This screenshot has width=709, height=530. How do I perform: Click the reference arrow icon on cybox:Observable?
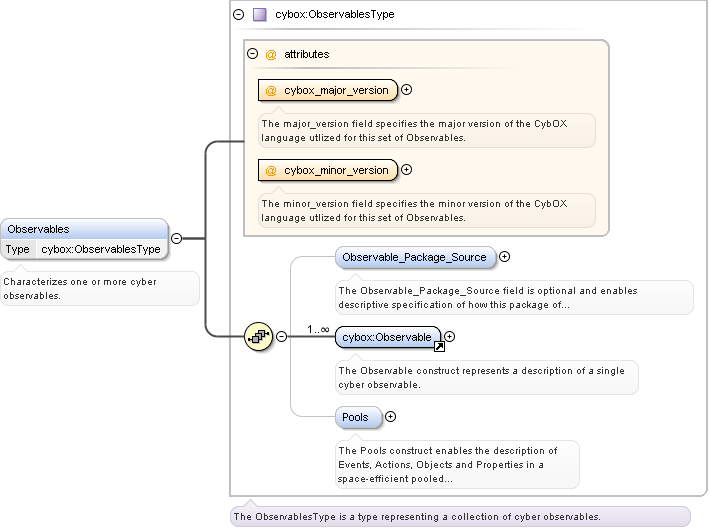(x=438, y=346)
